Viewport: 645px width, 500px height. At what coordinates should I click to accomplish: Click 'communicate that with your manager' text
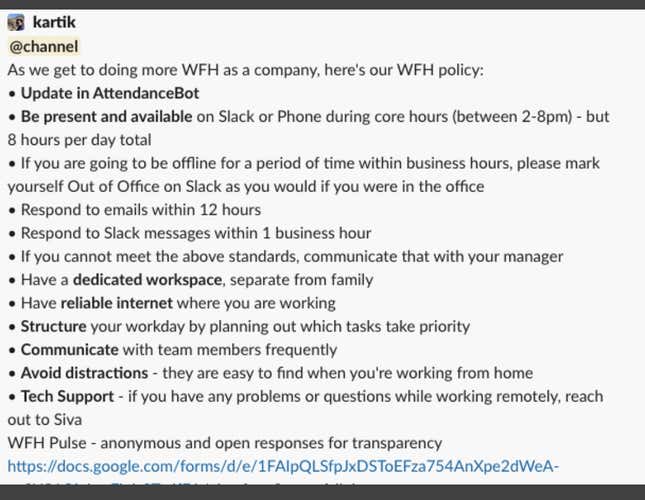433,257
